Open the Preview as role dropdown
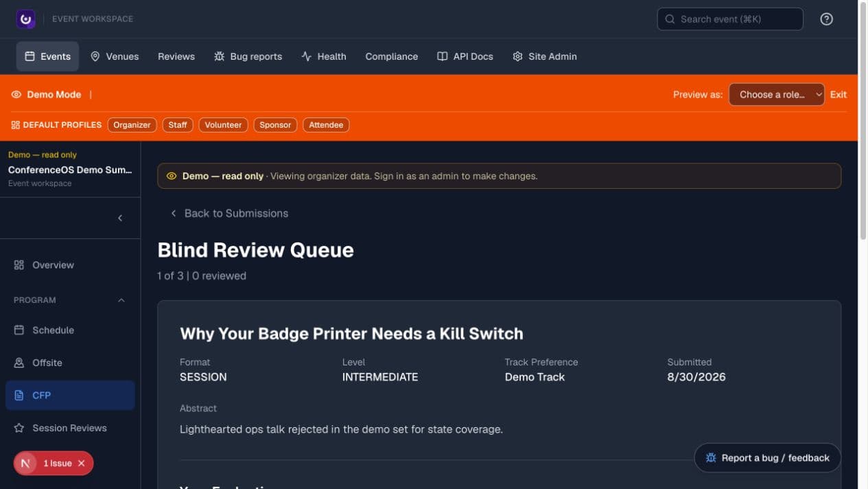 tap(776, 95)
